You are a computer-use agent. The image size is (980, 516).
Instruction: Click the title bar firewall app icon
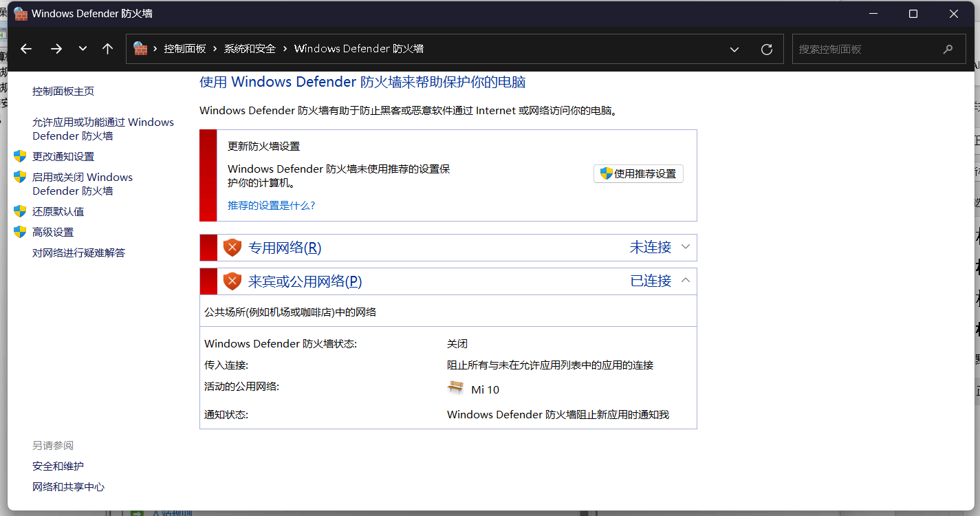[21, 14]
